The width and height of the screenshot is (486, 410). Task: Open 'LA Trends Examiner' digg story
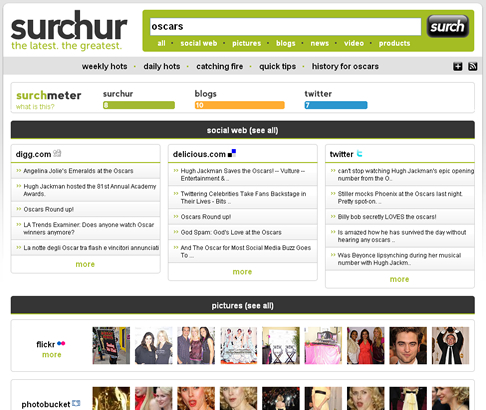coord(89,228)
